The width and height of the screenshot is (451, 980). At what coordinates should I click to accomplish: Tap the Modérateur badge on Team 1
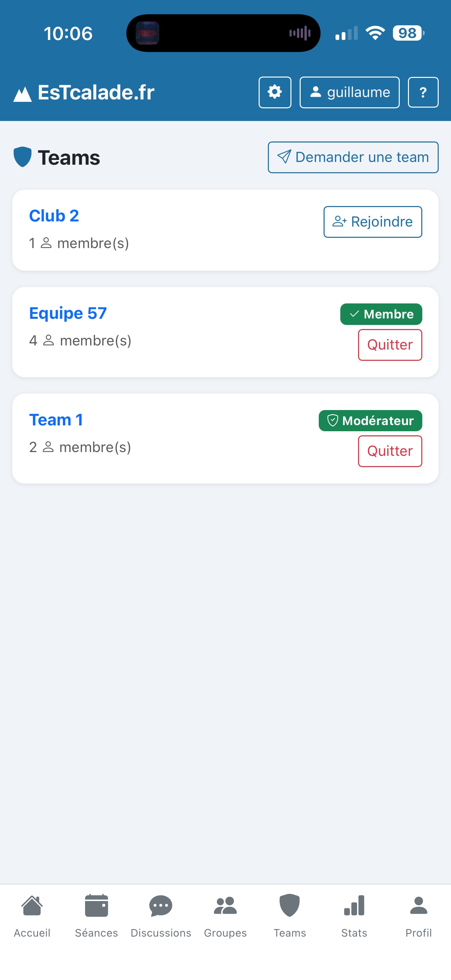pos(370,420)
